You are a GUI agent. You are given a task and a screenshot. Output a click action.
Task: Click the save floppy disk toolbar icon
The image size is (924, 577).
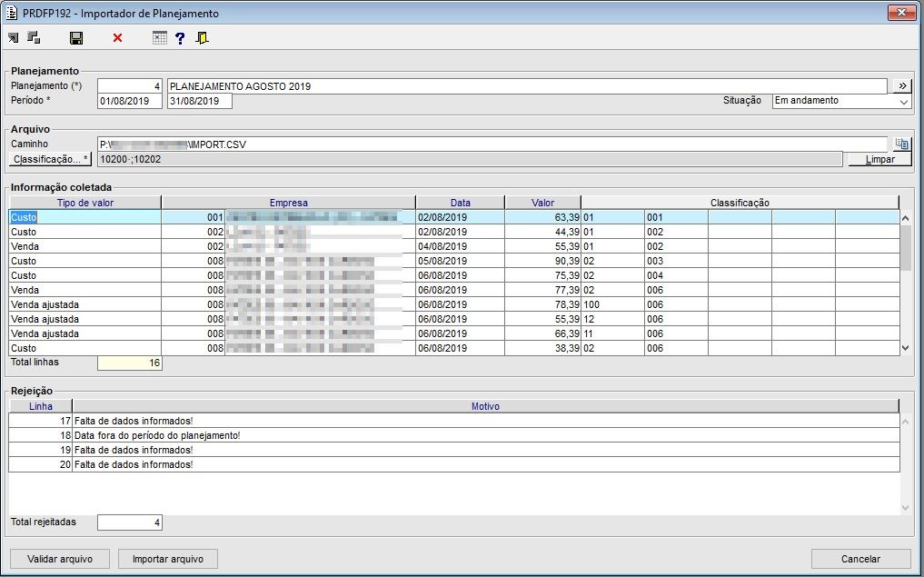pos(76,38)
